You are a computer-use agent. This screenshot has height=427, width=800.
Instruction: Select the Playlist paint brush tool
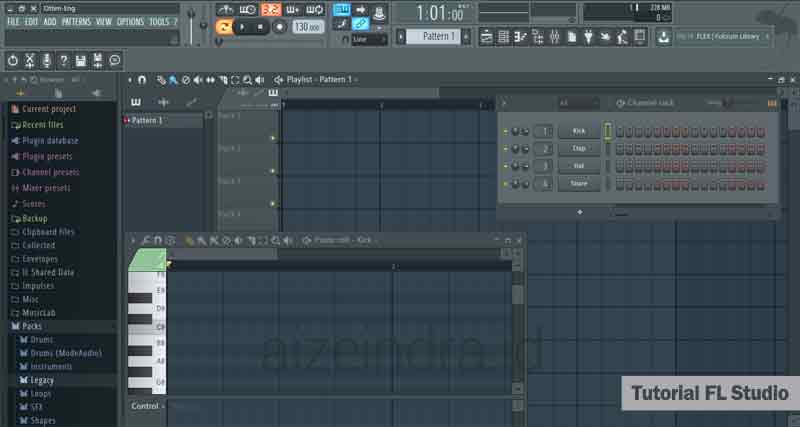coord(173,80)
